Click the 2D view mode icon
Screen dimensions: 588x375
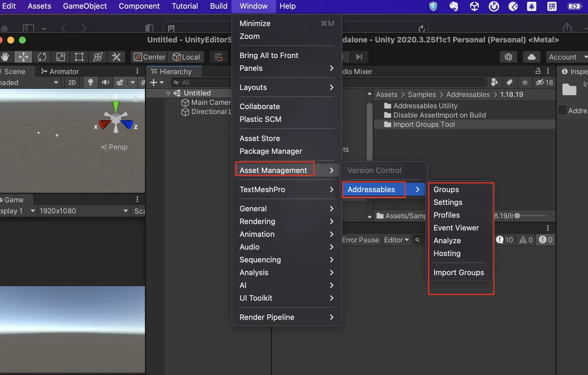point(72,82)
